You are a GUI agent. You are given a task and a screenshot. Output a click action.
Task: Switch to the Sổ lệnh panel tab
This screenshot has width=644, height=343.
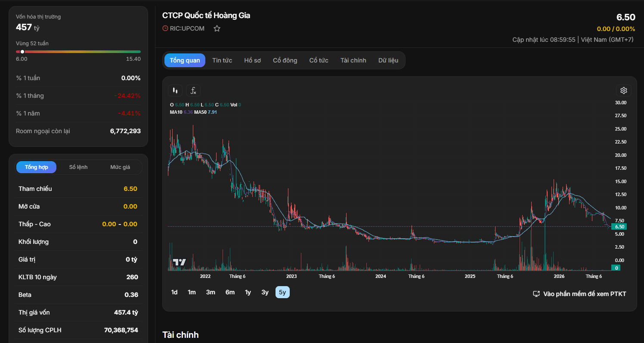point(78,167)
